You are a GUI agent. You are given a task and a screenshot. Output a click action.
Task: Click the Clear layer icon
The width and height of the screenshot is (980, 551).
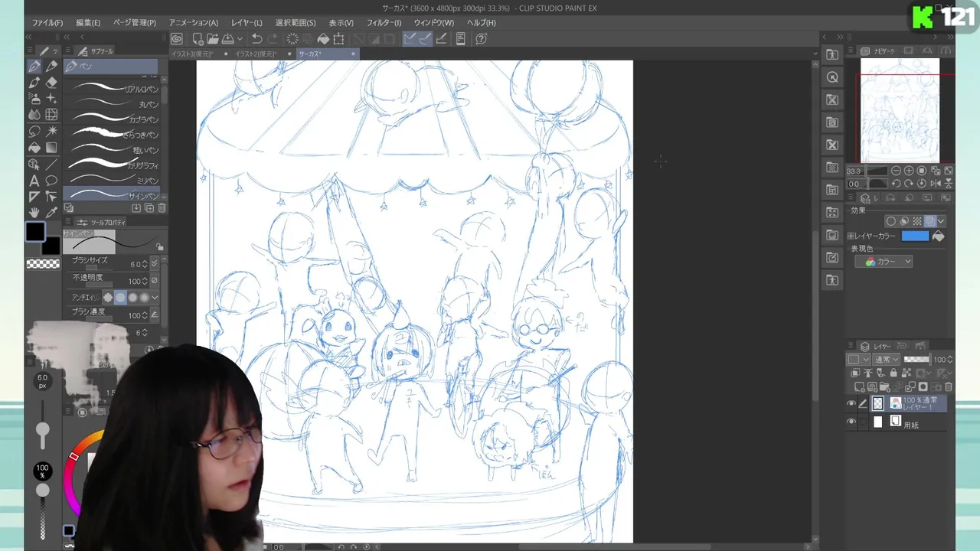292,39
